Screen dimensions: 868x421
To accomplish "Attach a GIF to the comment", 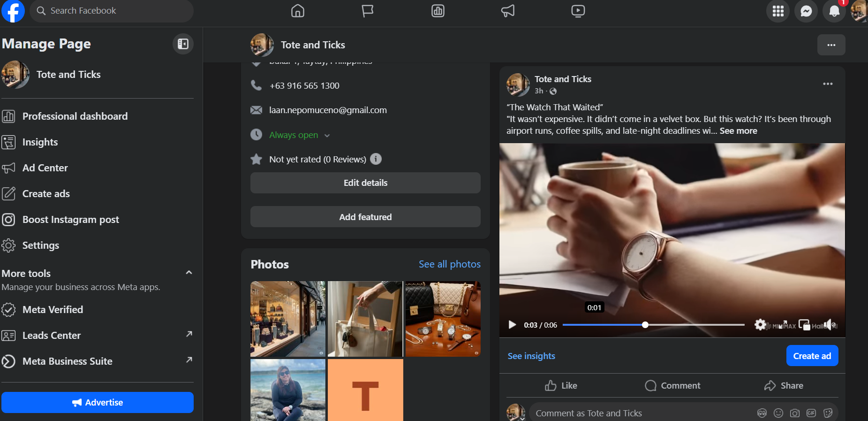I will tap(811, 413).
